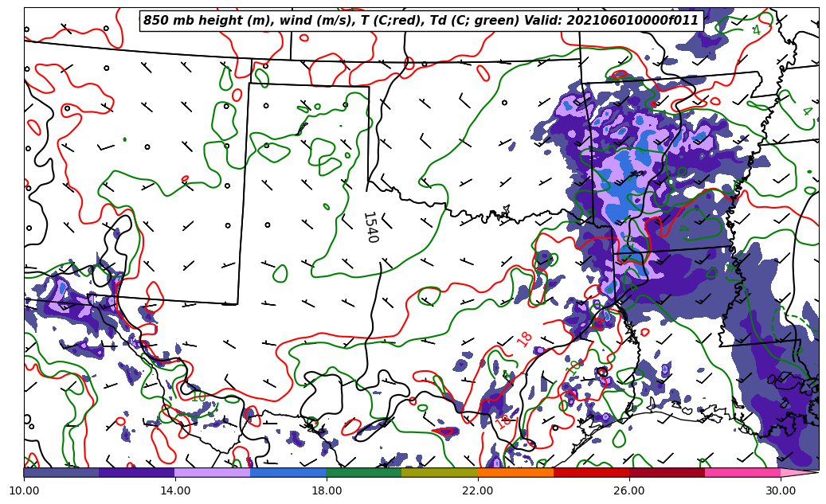This screenshot has width=826, height=504.
Task: Click the orange 22–24 colorbar segment
Action: pos(515,472)
